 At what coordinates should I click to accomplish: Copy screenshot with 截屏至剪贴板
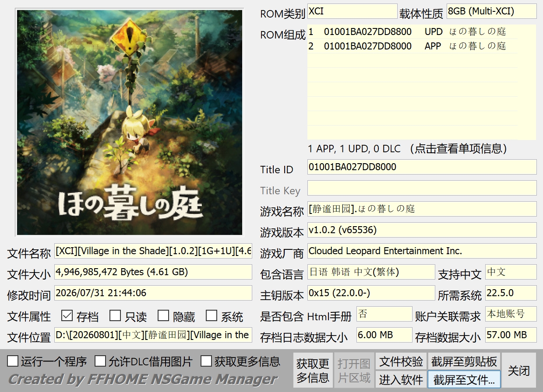(464, 361)
